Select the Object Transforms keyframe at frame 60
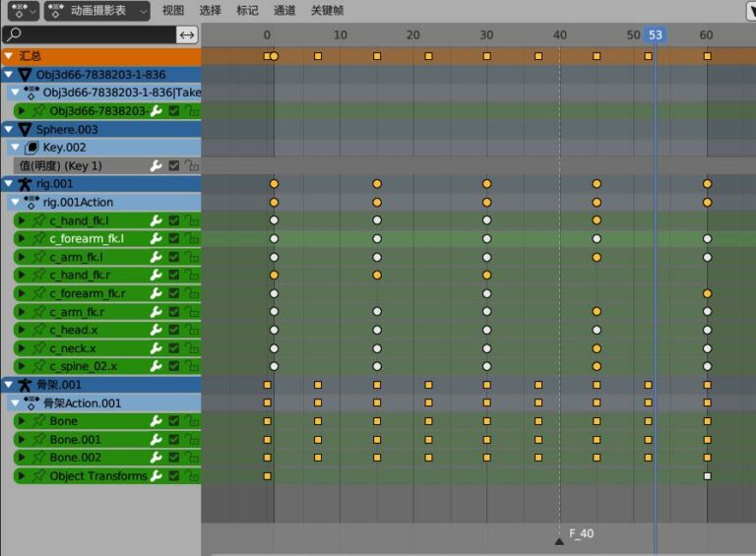 click(x=708, y=476)
